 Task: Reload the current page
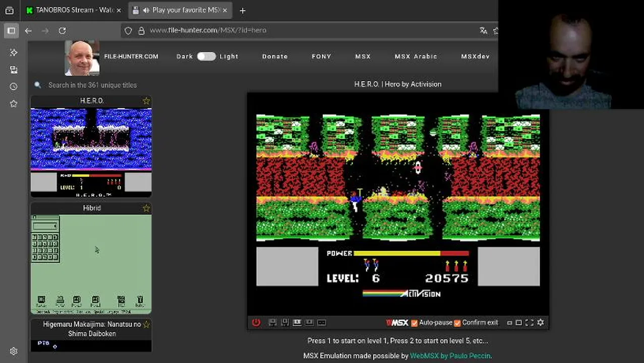tap(62, 30)
